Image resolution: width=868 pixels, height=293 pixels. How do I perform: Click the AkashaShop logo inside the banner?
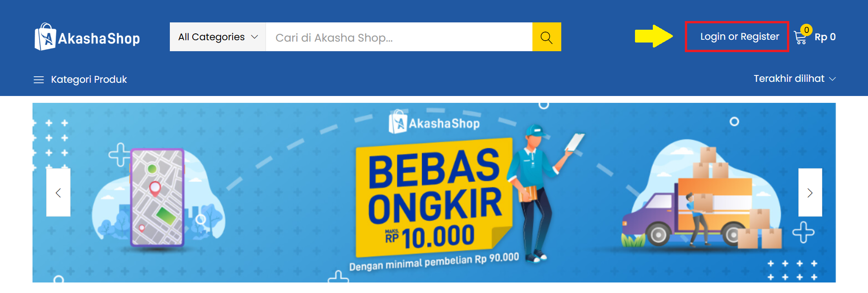[x=434, y=123]
